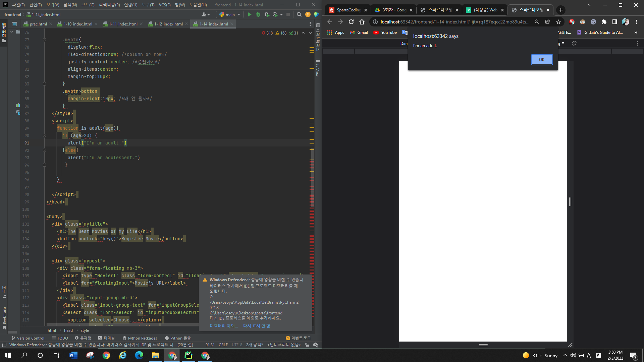Open 이벤트 로그 button

298,338
